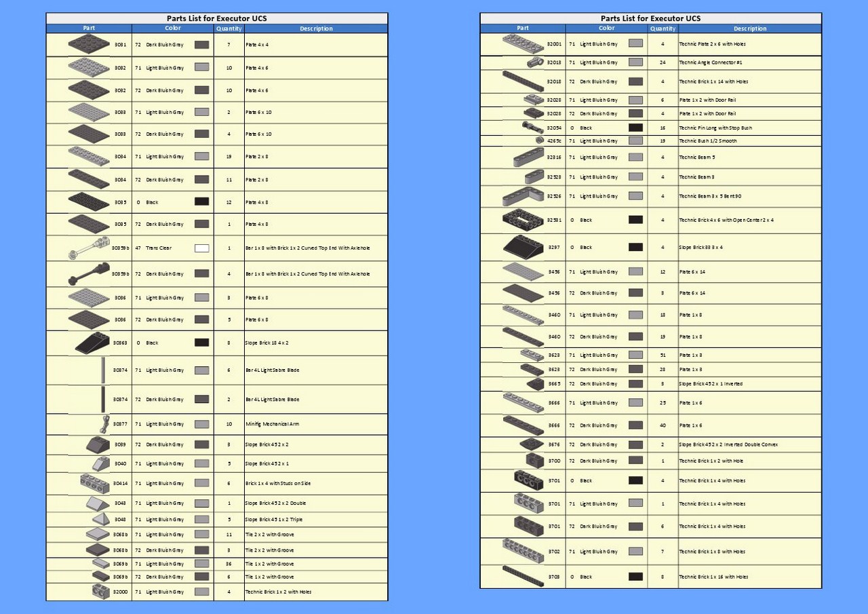Select the 30377 Minifig Mechanical Arm image

[104, 424]
